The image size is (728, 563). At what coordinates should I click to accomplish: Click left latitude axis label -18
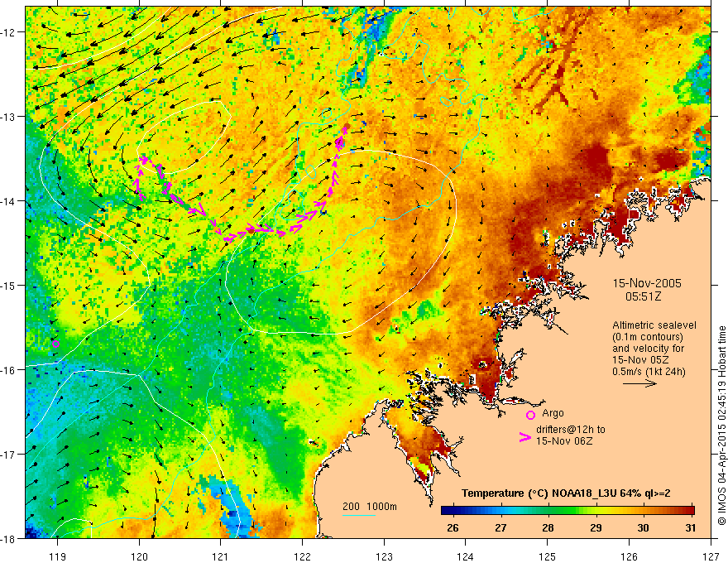click(x=8, y=538)
